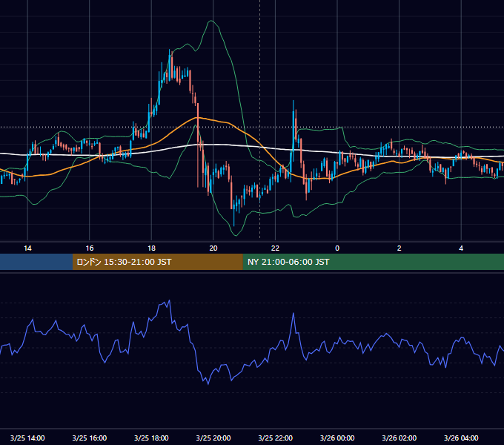This screenshot has height=445, width=504.
Task: Click the 3/26 00:00 date label
Action: tap(337, 438)
